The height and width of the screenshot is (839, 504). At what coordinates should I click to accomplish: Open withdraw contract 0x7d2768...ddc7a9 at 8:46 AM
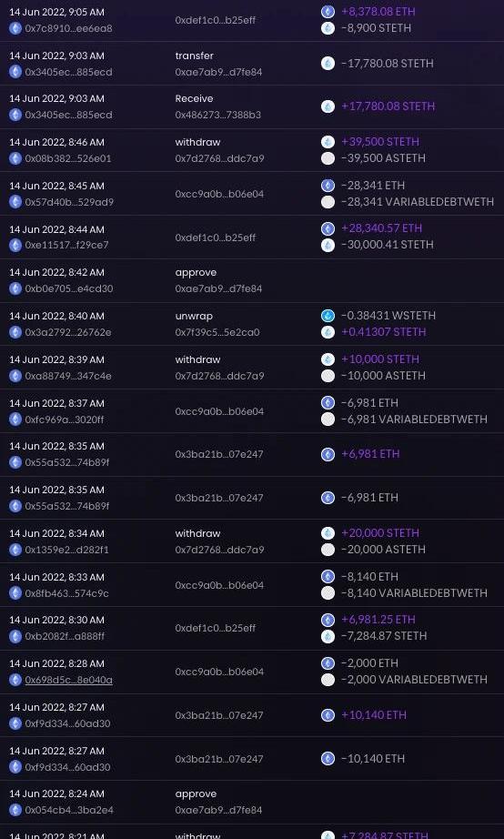click(x=219, y=158)
